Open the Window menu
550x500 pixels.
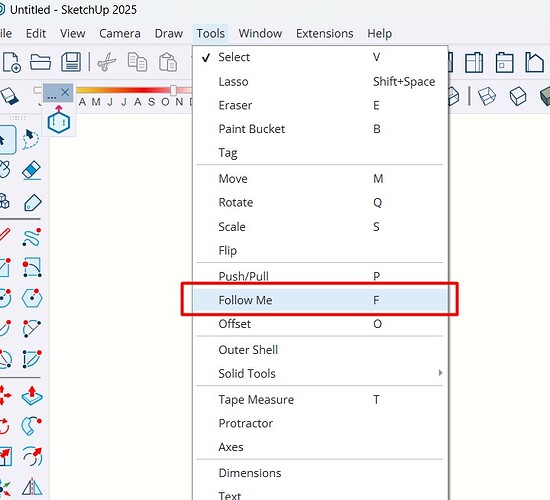point(260,33)
